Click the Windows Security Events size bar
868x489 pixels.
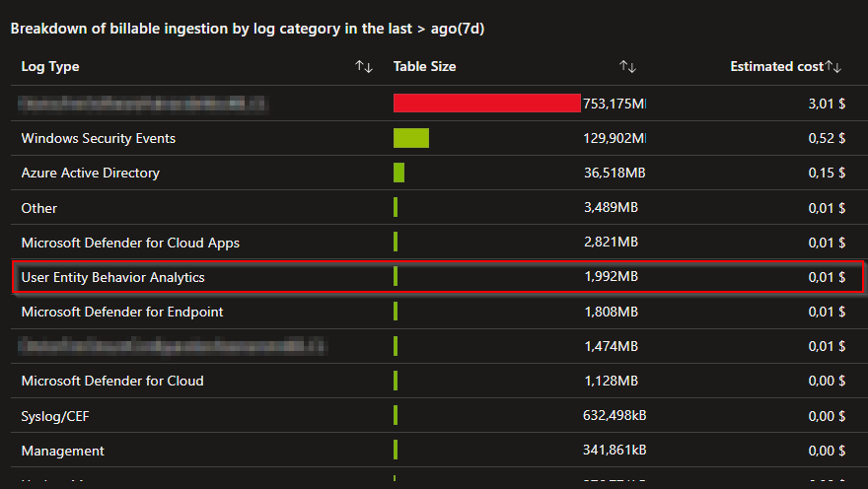(x=411, y=138)
